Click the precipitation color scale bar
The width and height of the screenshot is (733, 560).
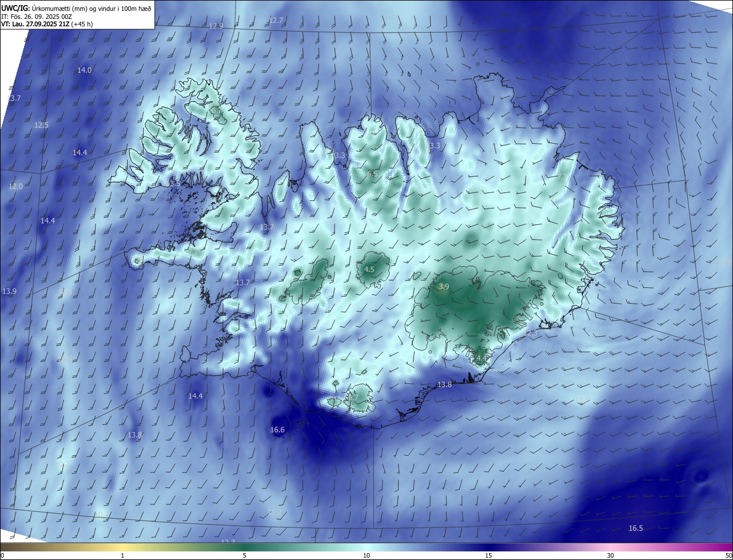(366, 547)
